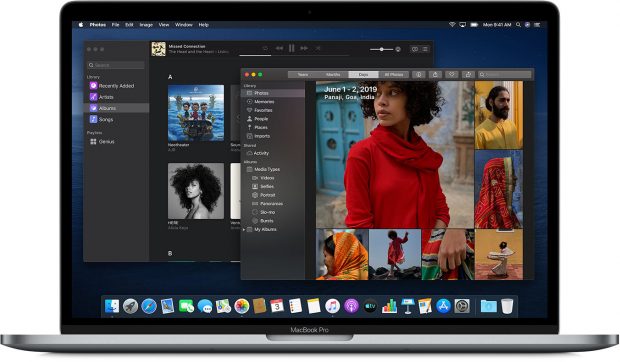Viewport: 620px width, 362px height.
Task: Select Albums in the Music sidebar
Action: [x=116, y=108]
